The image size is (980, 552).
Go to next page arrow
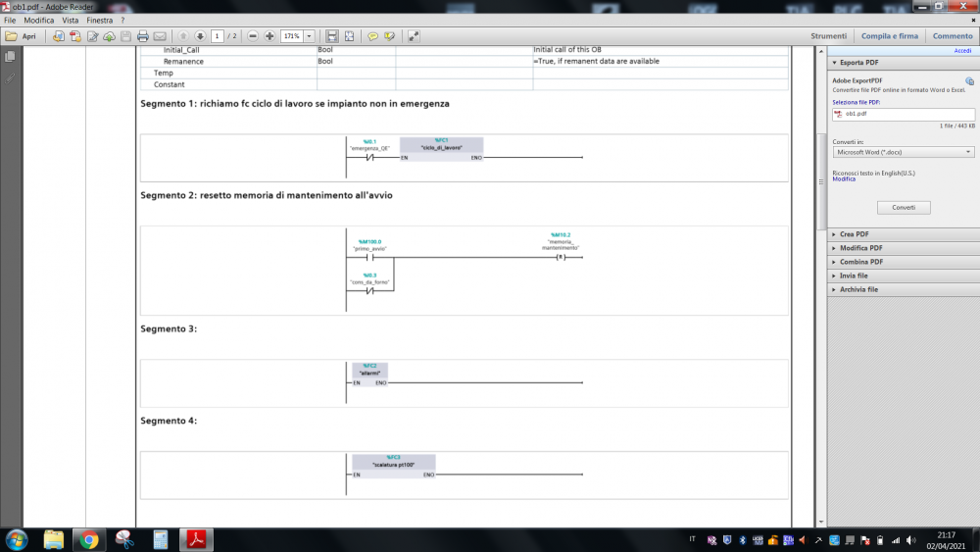pos(200,36)
